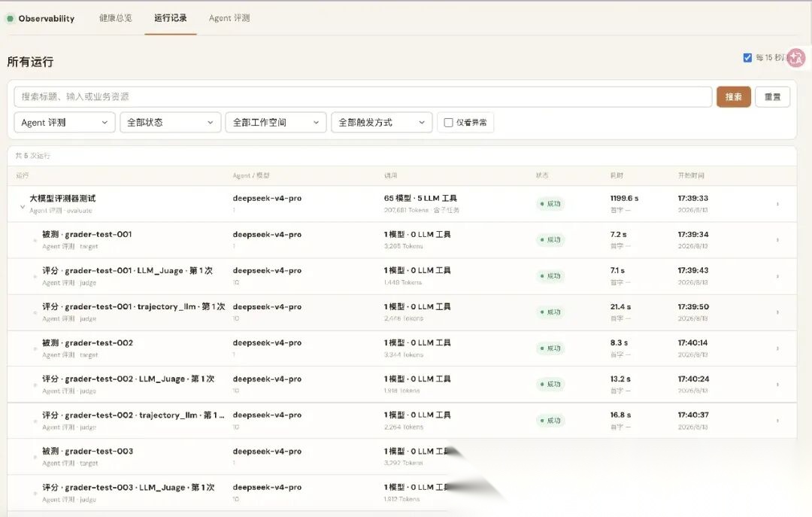This screenshot has width=812, height=517.
Task: Click the 17:39:33 start time
Action: [x=693, y=199]
